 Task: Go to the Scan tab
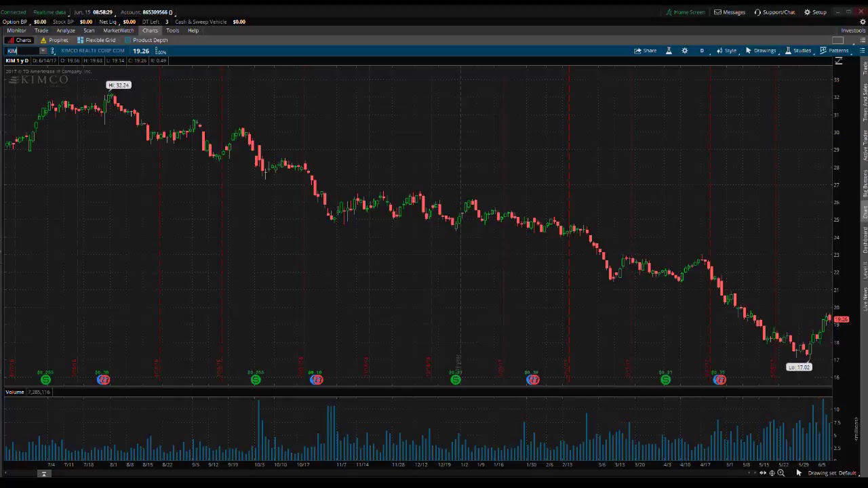[89, 30]
